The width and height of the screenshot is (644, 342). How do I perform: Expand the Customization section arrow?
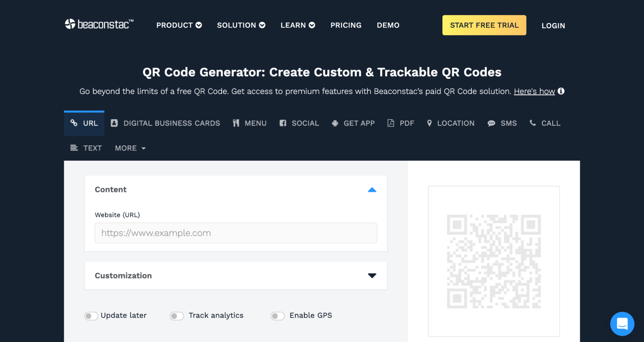372,276
